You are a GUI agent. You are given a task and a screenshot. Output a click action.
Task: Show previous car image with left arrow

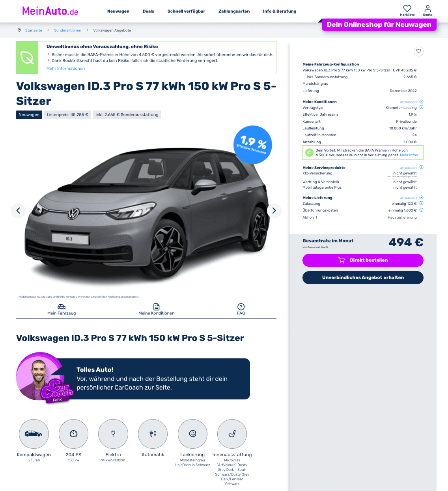pos(18,210)
